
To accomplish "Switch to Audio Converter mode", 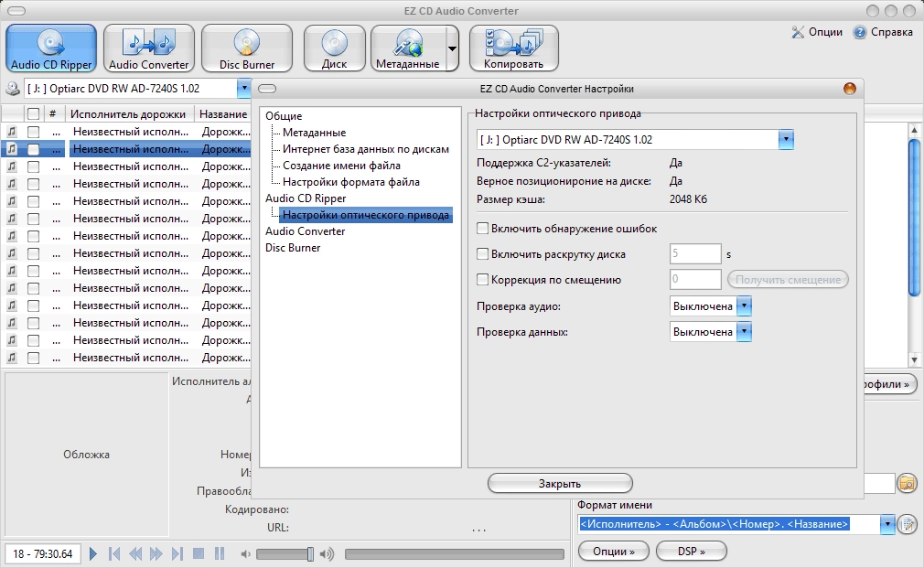I will pyautogui.click(x=148, y=48).
